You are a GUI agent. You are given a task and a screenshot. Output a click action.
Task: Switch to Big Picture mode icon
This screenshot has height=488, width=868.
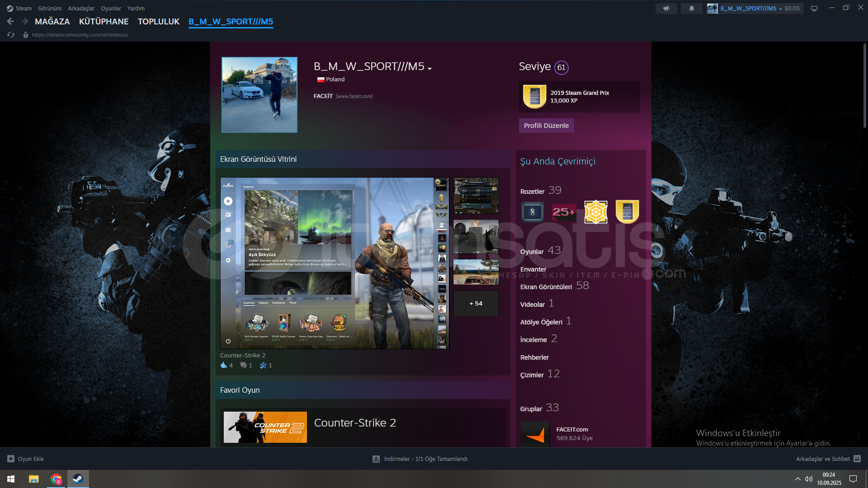coord(814,8)
